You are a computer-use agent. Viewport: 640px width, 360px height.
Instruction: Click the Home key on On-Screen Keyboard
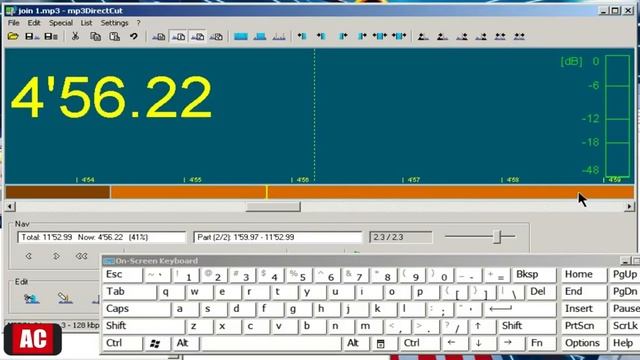[x=583, y=275]
